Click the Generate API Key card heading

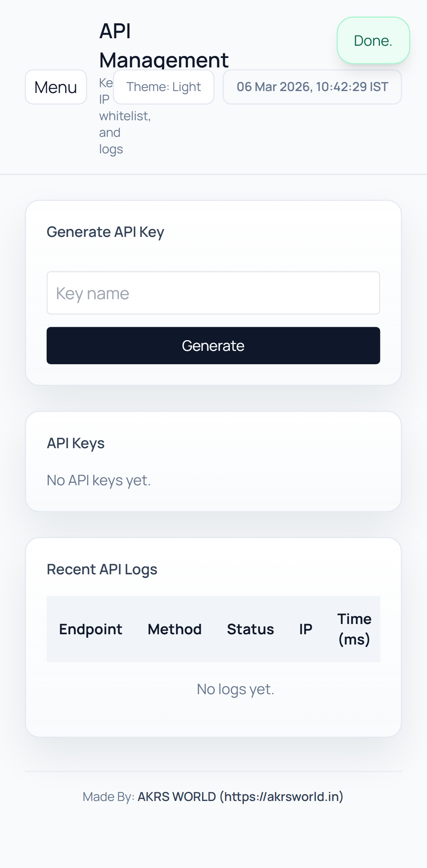click(105, 232)
